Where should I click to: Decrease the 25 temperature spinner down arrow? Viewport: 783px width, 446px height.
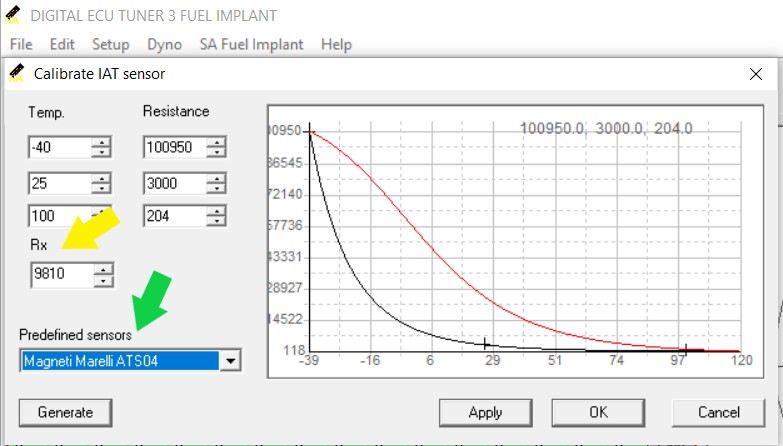(101, 189)
